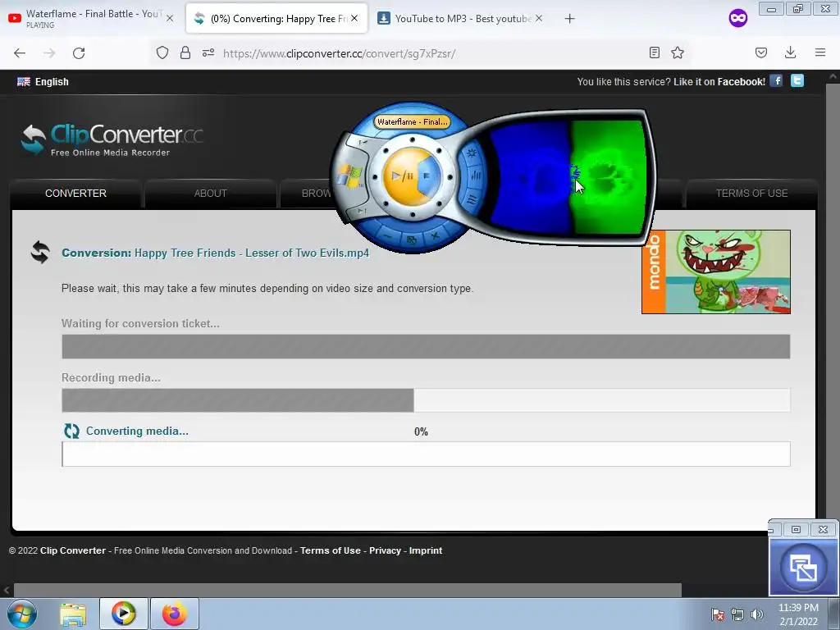This screenshot has width=840, height=630.
Task: Open the CONVERTER navigation tab
Action: (x=75, y=194)
